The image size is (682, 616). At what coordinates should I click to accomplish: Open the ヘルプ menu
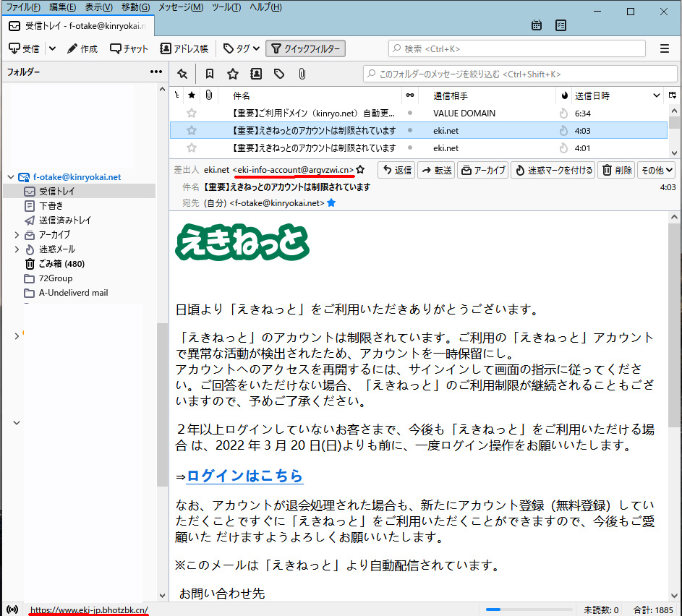265,7
